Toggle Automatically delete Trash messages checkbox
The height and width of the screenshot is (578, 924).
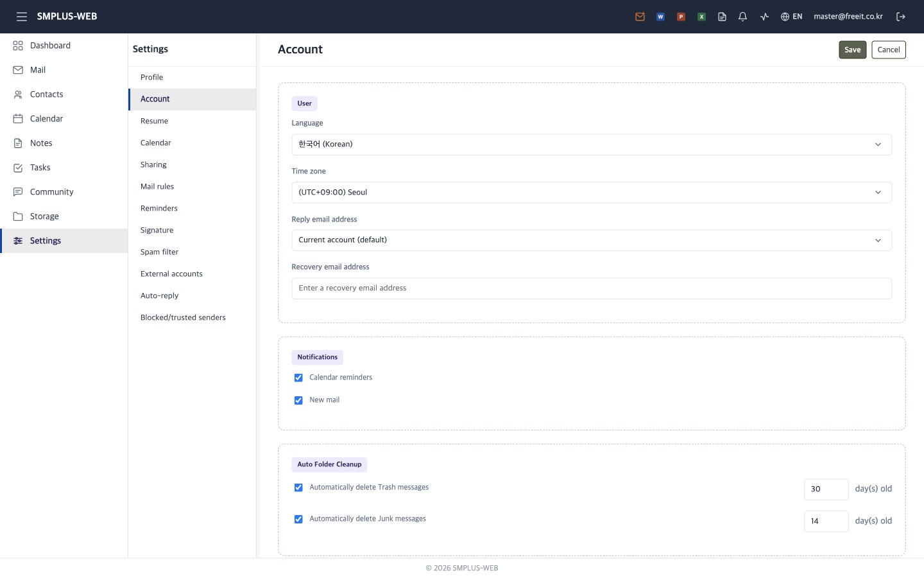pyautogui.click(x=298, y=487)
